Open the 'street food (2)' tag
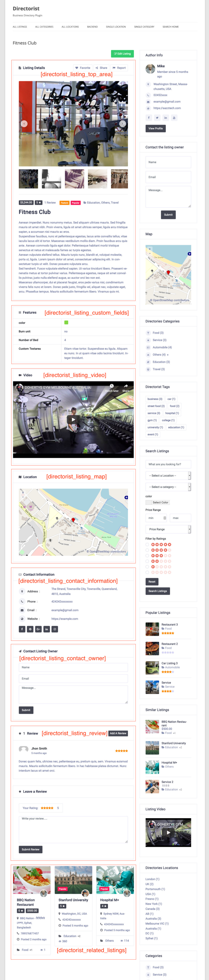This screenshot has width=209, height=980. click(156, 406)
